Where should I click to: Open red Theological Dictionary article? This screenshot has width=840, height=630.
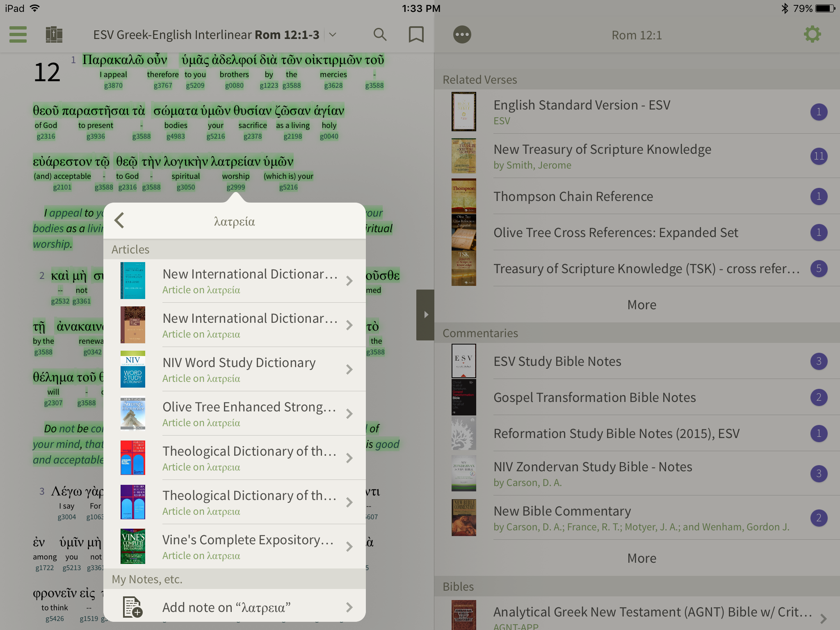(x=235, y=458)
